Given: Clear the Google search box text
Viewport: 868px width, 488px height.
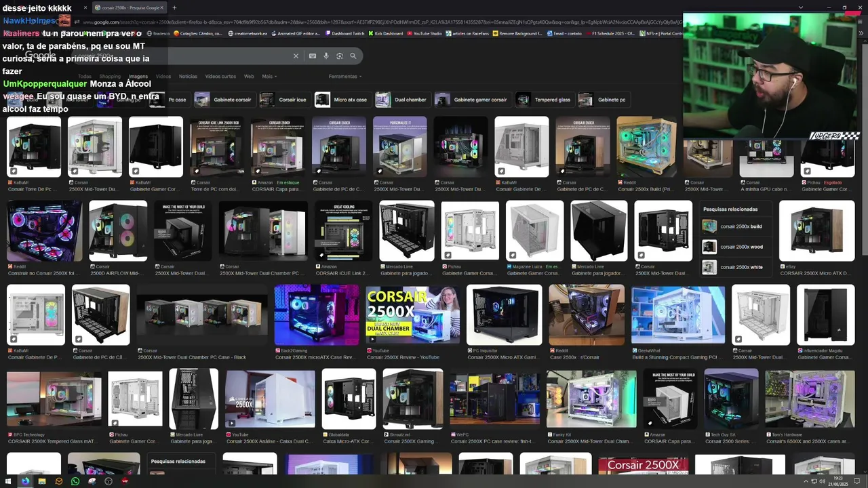Looking at the screenshot, I should point(296,56).
